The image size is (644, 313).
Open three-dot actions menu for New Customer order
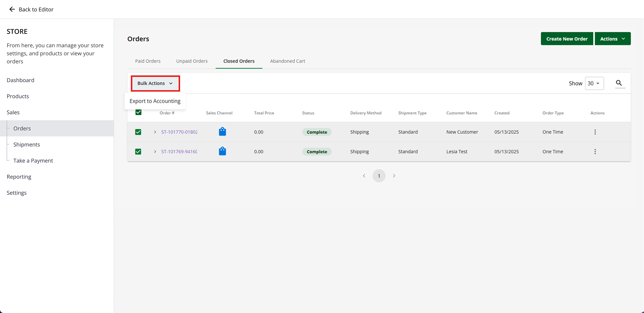point(595,132)
